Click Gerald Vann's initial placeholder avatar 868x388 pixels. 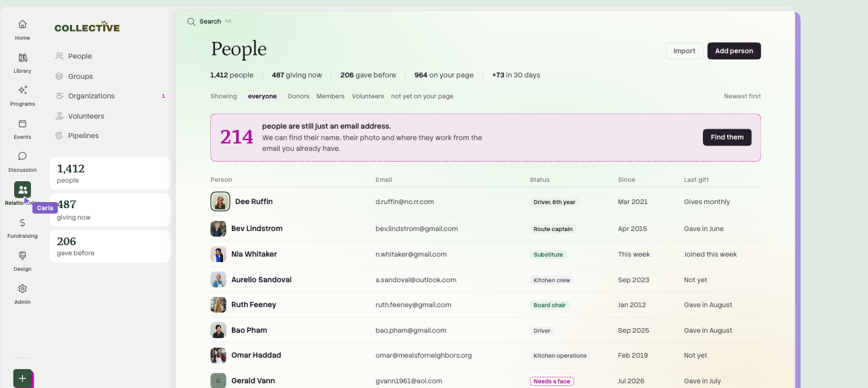218,381
